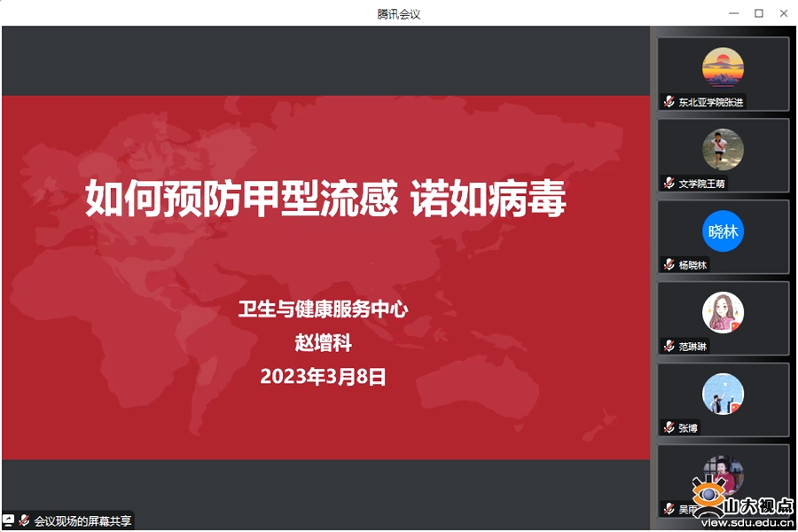Click the presenter name 赵增科 on slide
This screenshot has width=798, height=532.
click(x=323, y=343)
